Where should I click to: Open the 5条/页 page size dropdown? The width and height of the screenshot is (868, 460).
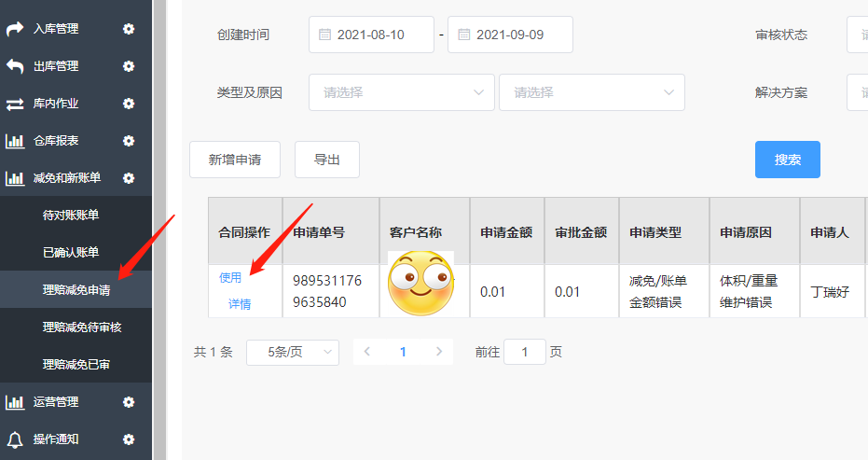[293, 352]
